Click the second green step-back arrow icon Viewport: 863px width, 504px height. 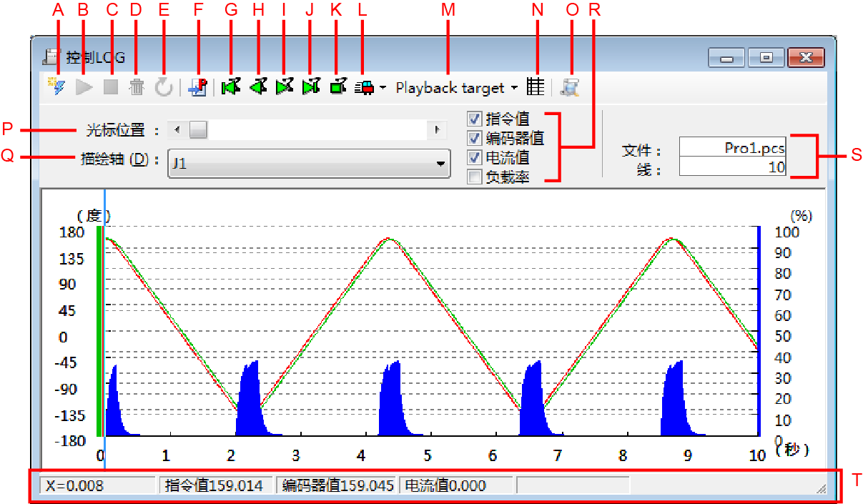click(257, 87)
